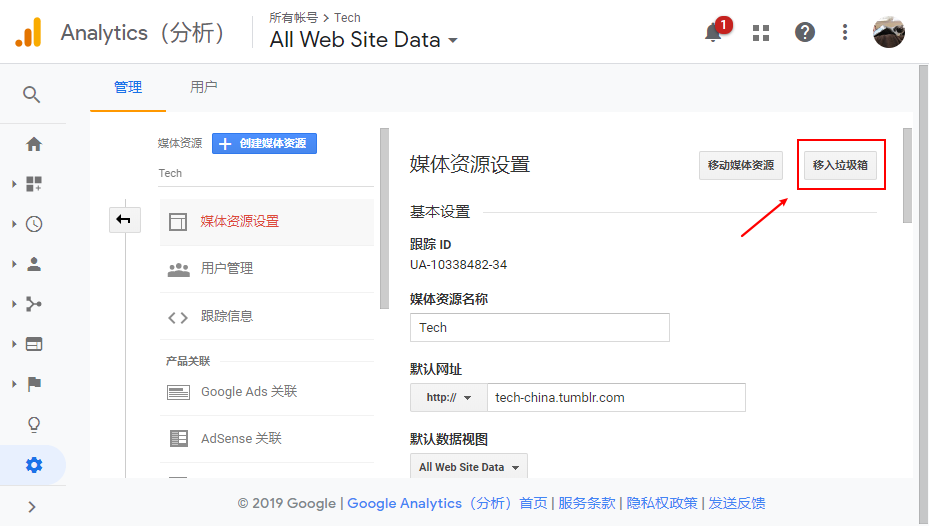Click the Google Ads 关联 icon
The width and height of the screenshot is (929, 526).
178,392
